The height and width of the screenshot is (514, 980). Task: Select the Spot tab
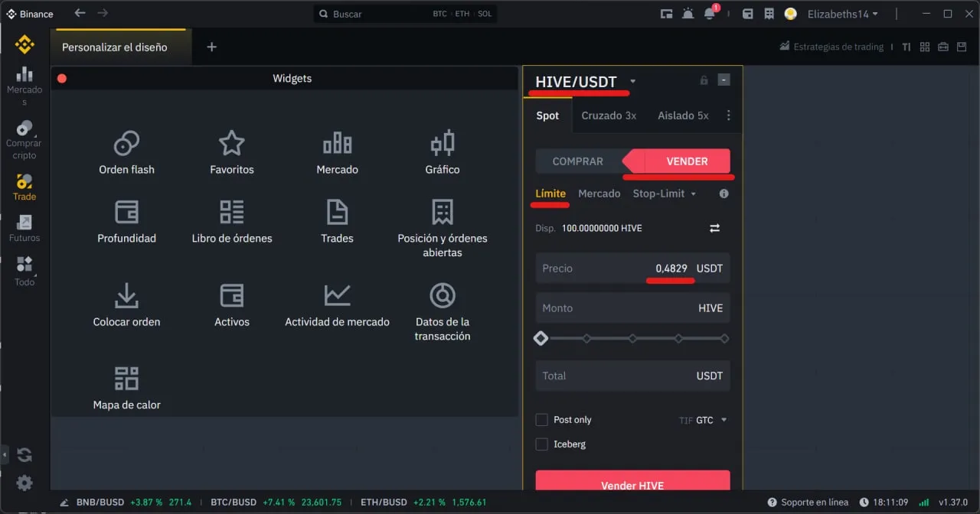pyautogui.click(x=547, y=115)
